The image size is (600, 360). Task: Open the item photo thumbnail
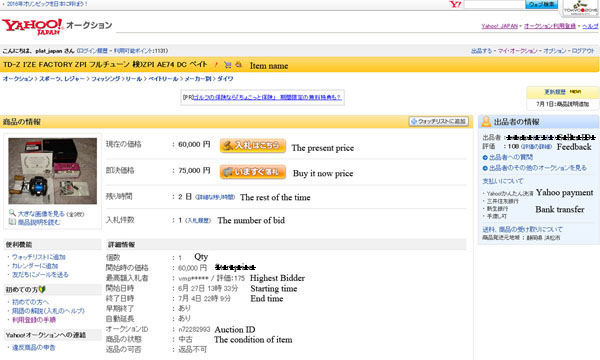pyautogui.click(x=53, y=171)
